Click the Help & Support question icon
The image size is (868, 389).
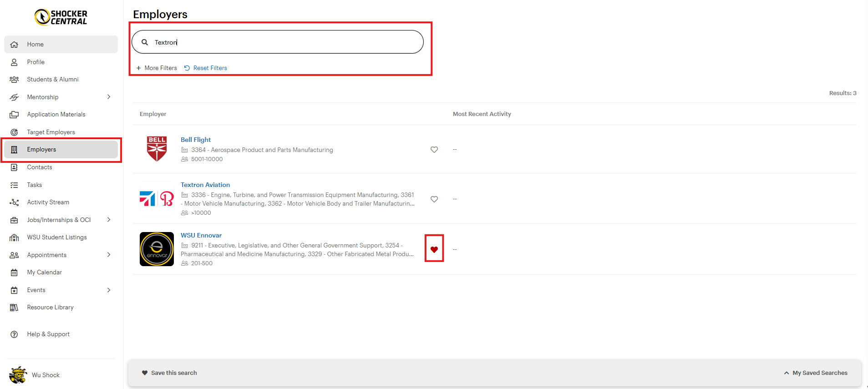tap(14, 334)
